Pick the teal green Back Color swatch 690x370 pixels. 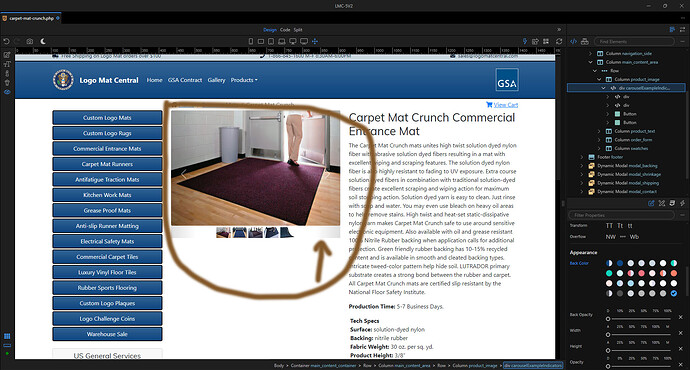[609, 273]
